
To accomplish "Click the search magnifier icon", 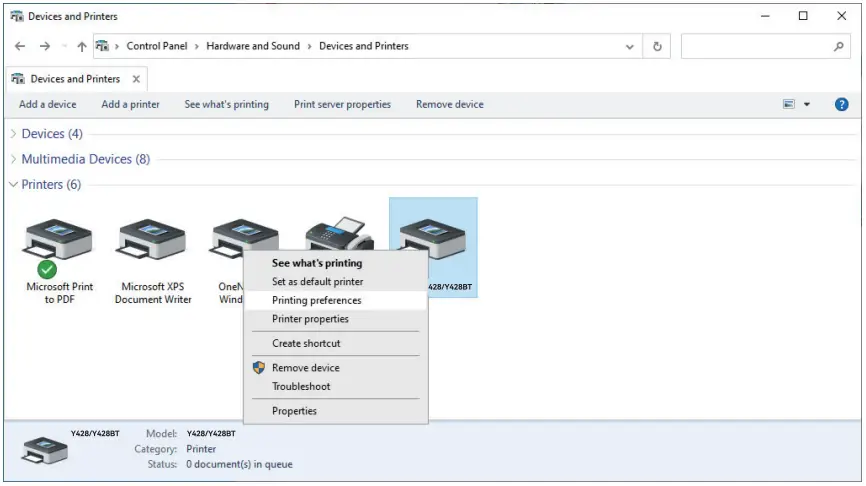I will (x=838, y=46).
